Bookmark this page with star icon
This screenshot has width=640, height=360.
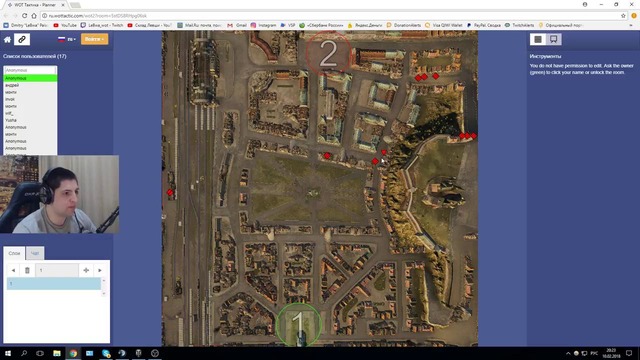[x=623, y=16]
